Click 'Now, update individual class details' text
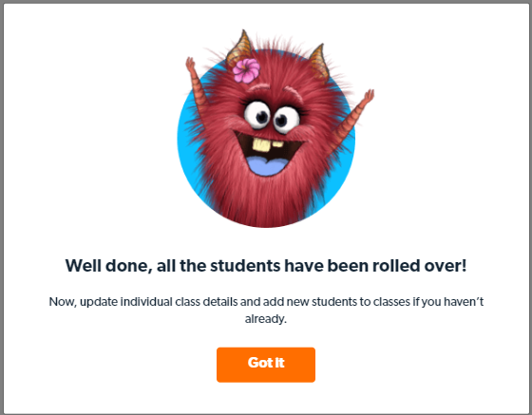Viewport: 532px width, 415px height. tap(142, 301)
